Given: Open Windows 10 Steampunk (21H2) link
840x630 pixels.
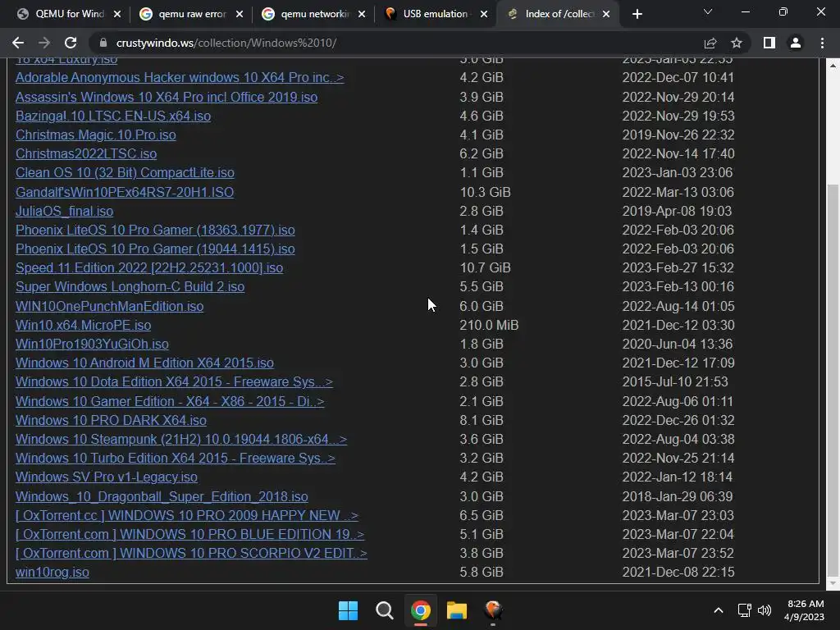Looking at the screenshot, I should [181, 439].
